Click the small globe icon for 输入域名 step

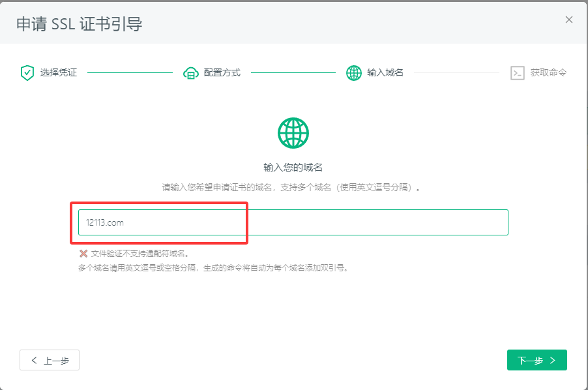(354, 72)
